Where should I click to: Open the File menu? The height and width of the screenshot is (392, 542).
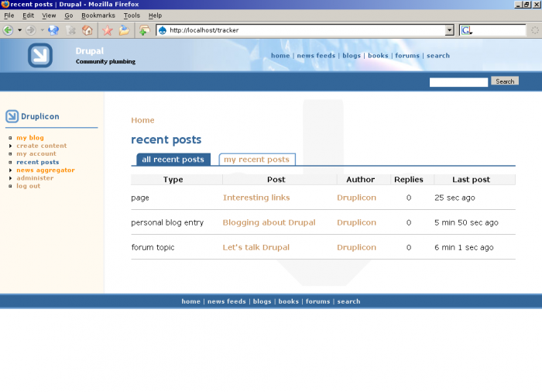point(9,15)
